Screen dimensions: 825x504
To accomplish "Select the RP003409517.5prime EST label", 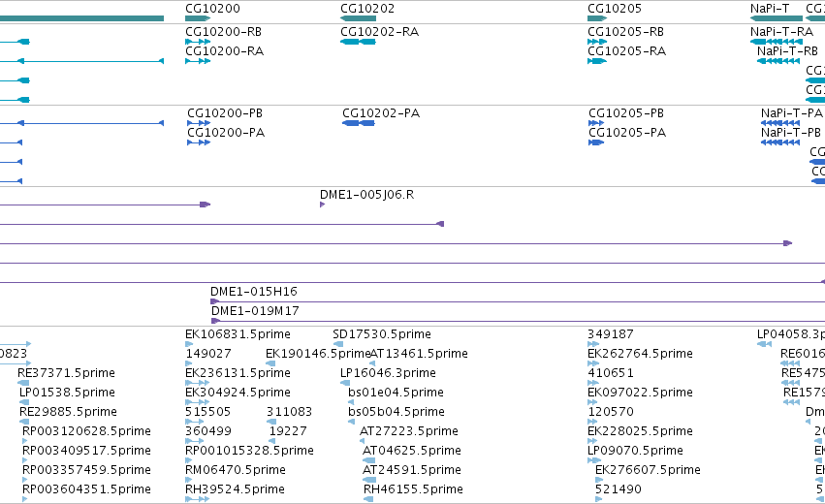I will tap(86, 451).
